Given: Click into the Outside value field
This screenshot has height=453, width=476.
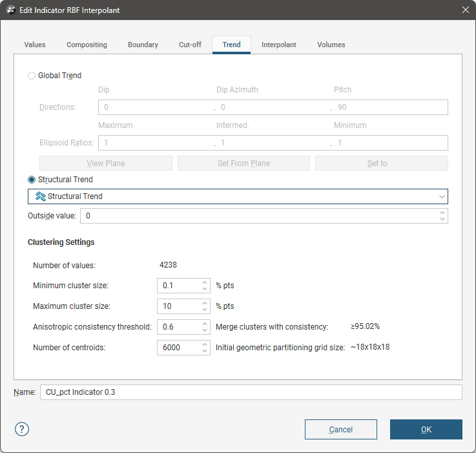Looking at the screenshot, I should click(258, 215).
